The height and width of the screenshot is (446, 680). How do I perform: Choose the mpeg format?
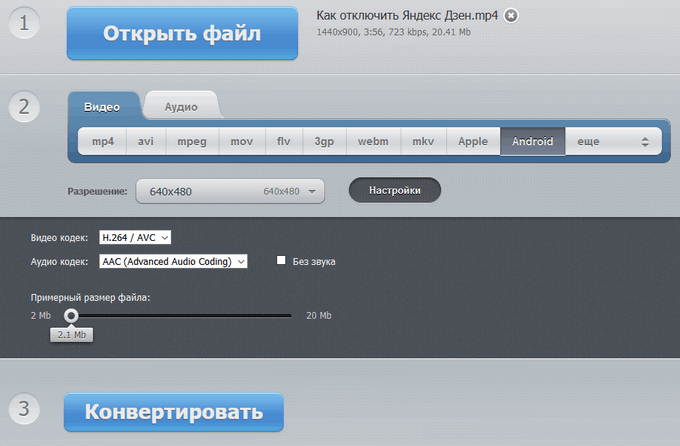click(x=192, y=141)
